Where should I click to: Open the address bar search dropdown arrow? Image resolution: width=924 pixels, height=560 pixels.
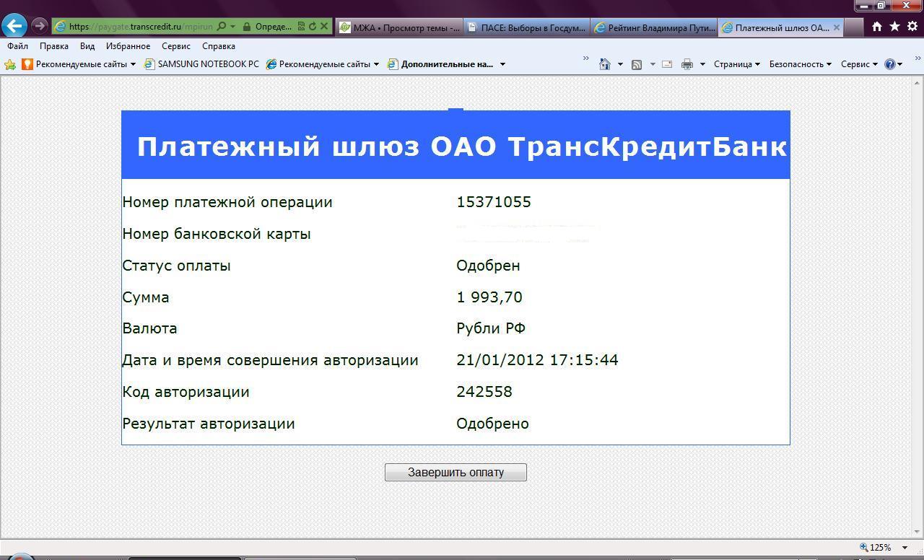click(232, 27)
